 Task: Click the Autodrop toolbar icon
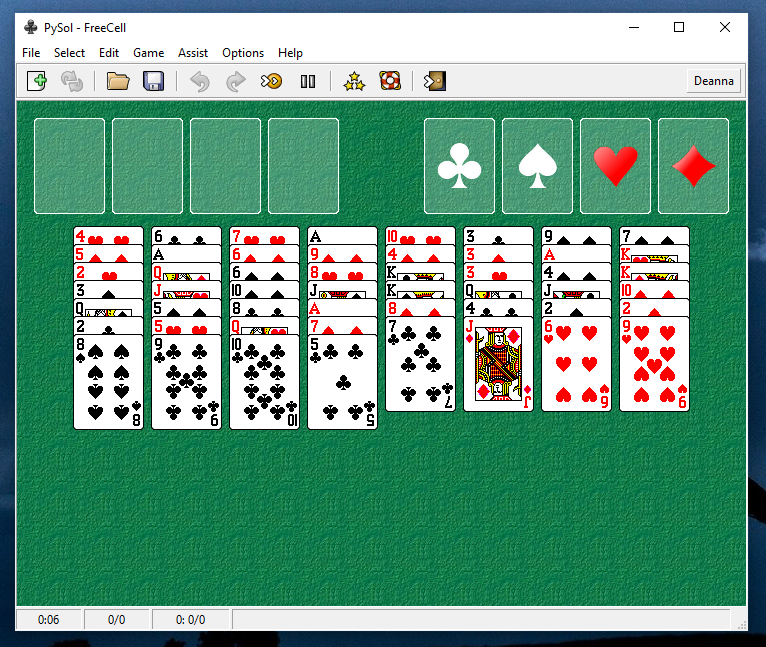click(272, 81)
